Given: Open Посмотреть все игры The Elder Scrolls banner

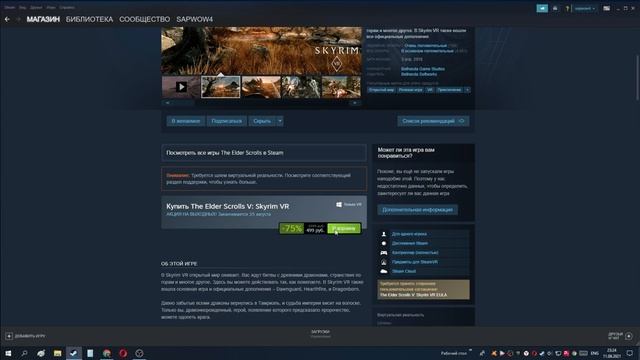Looking at the screenshot, I should [x=264, y=153].
